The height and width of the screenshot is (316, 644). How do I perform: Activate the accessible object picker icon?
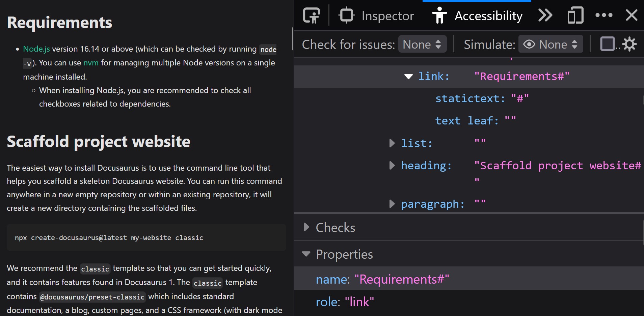[311, 16]
